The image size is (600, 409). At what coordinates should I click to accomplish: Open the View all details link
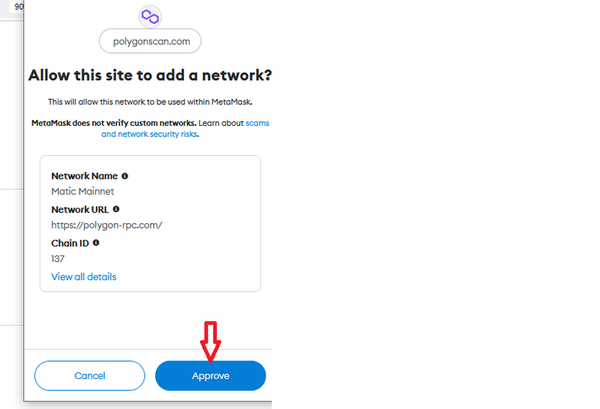point(84,277)
